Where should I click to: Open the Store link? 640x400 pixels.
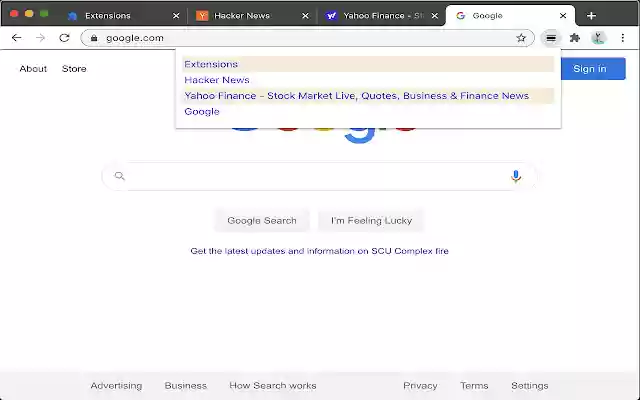[x=74, y=69]
